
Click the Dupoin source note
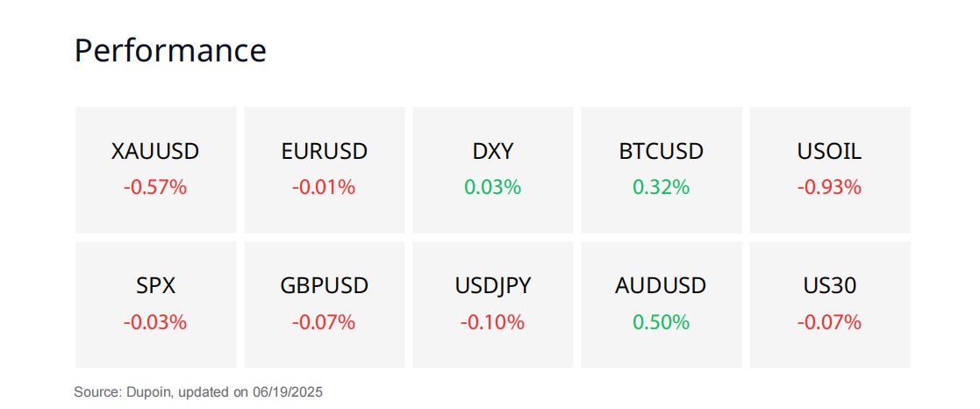[x=198, y=392]
